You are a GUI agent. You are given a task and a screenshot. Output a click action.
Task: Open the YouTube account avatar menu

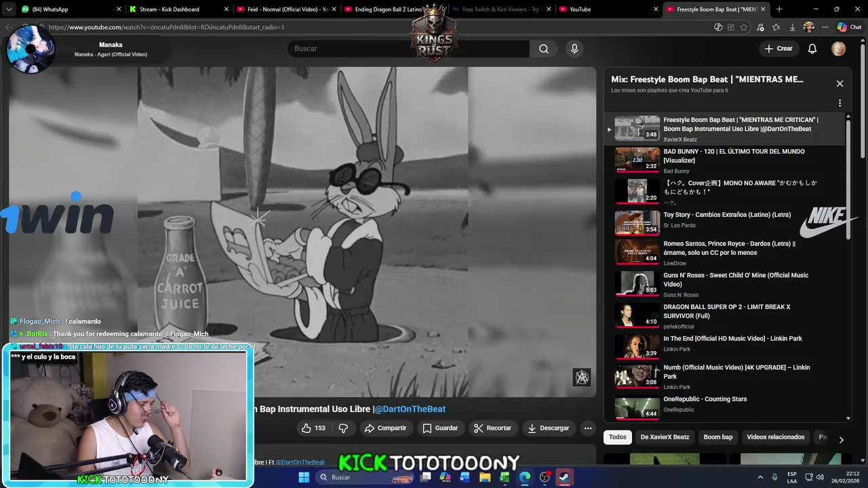click(x=839, y=49)
